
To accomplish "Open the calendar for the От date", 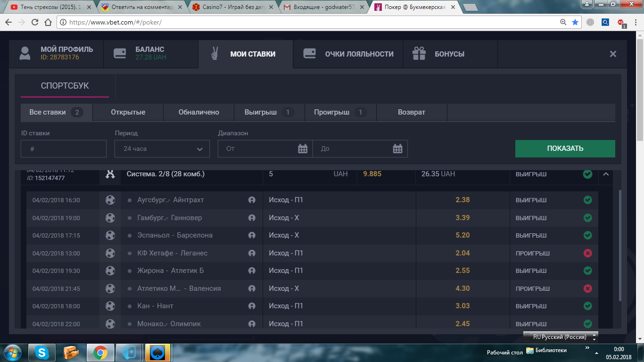I will pos(303,149).
